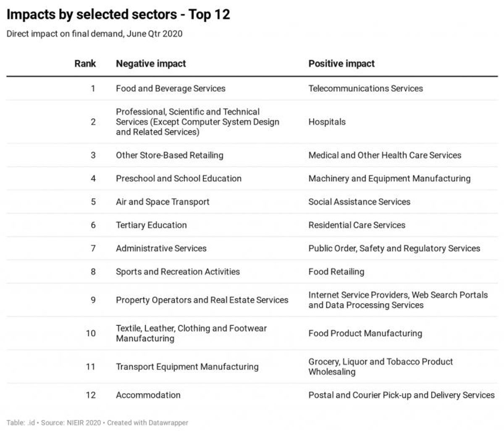Click 'Other Store-Based Retailing' entry
504x433 pixels.
pyautogui.click(x=170, y=155)
